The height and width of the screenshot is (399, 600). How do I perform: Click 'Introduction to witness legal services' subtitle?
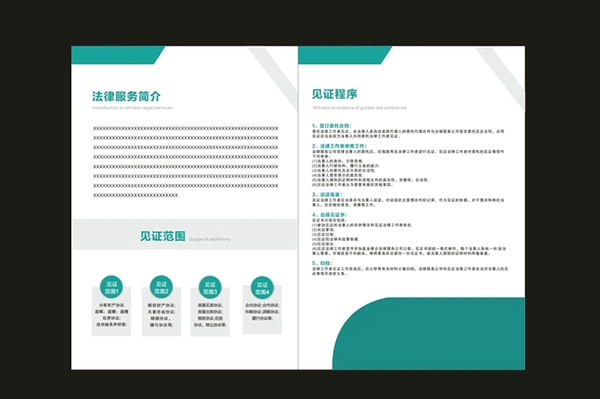click(x=132, y=108)
